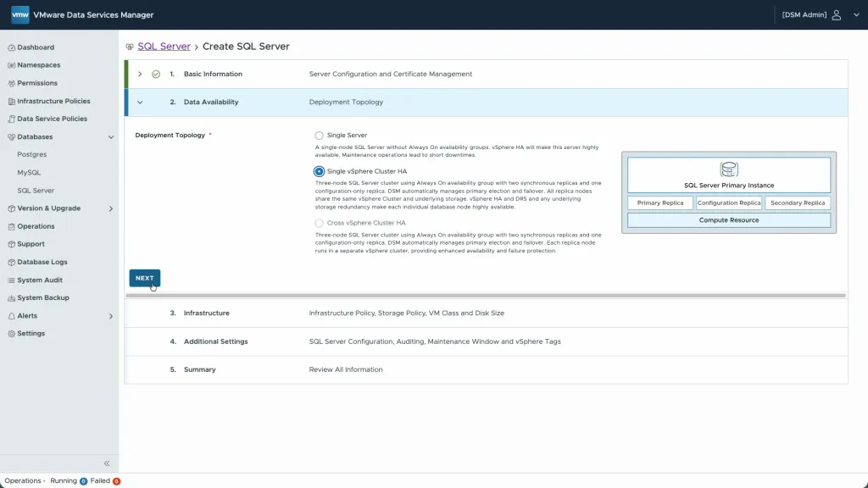Go to the Dashboard page
Viewport: 868px width, 488px height.
(36, 47)
